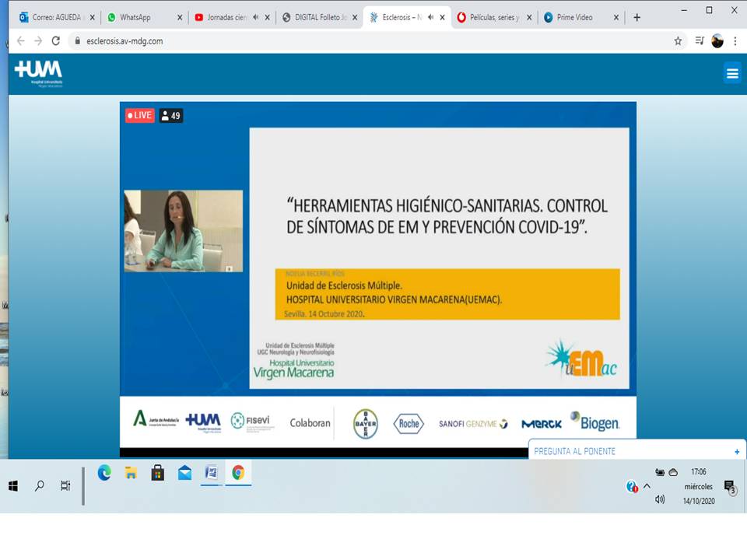Open Chrome's three-dot options menu
The height and width of the screenshot is (560, 747).
(x=735, y=41)
